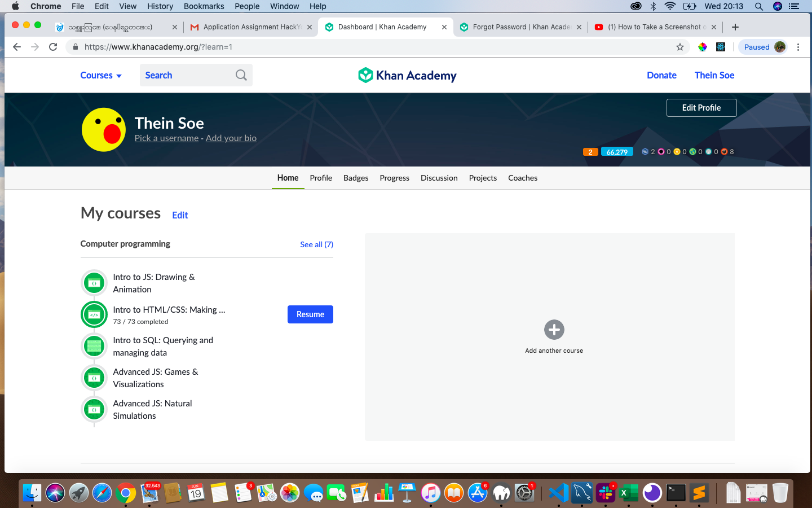Go back to the previous page

(17, 47)
